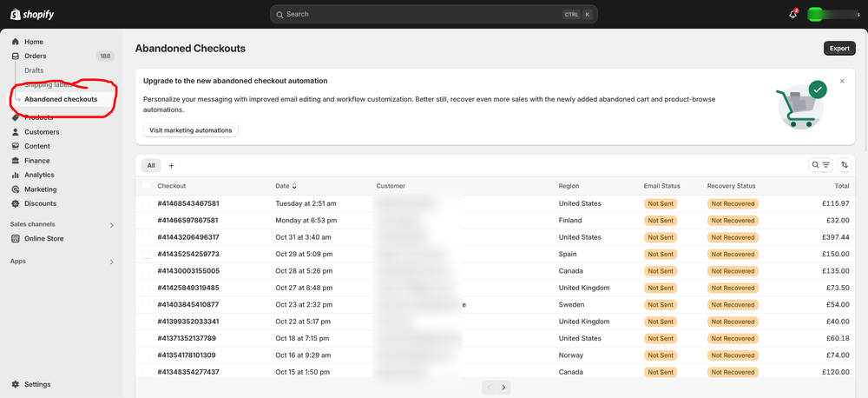The height and width of the screenshot is (398, 868).
Task: Click the Customers person icon
Action: (16, 132)
